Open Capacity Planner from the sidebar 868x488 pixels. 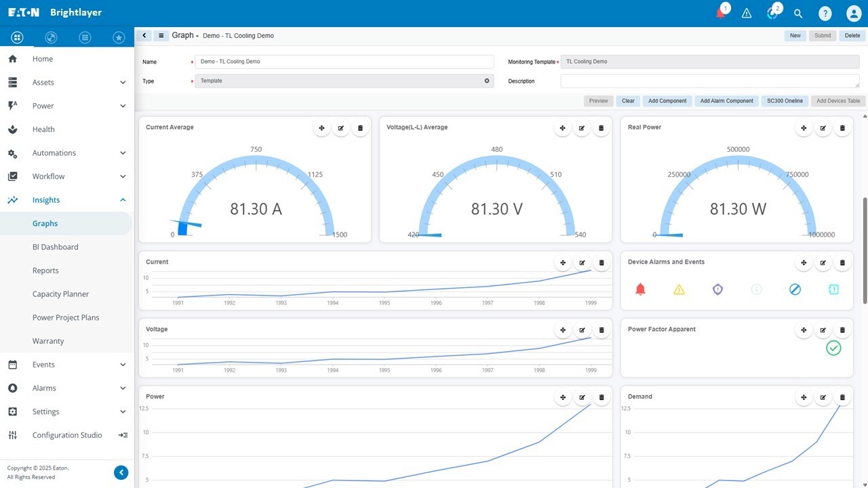point(61,293)
